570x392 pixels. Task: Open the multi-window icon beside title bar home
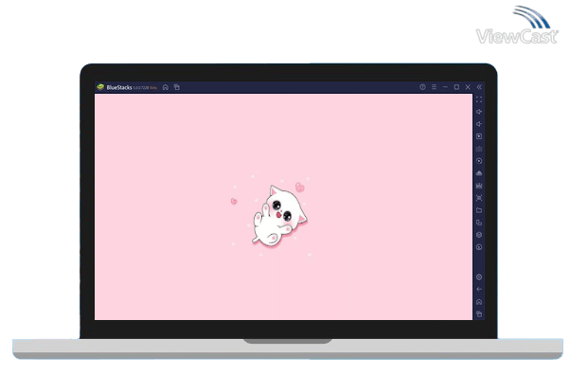click(x=177, y=87)
